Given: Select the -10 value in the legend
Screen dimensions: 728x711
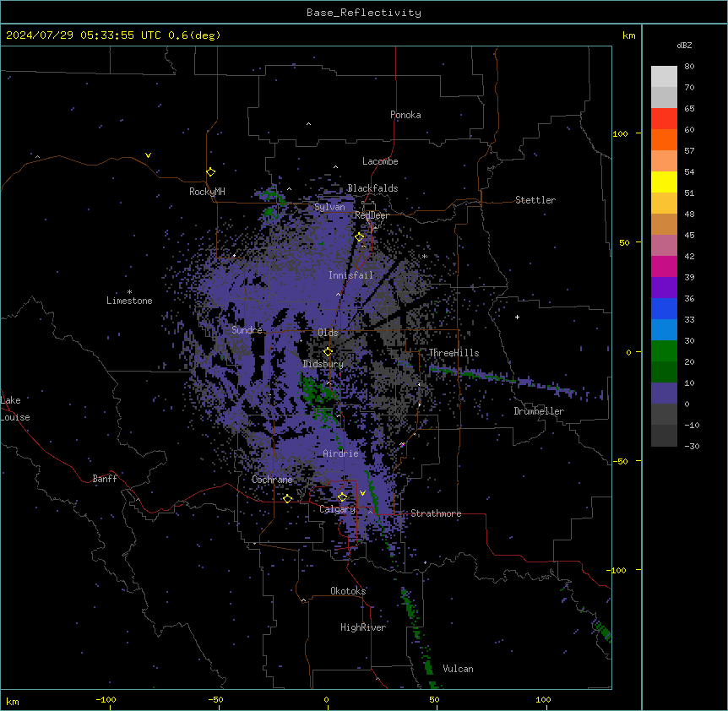Looking at the screenshot, I should [692, 425].
